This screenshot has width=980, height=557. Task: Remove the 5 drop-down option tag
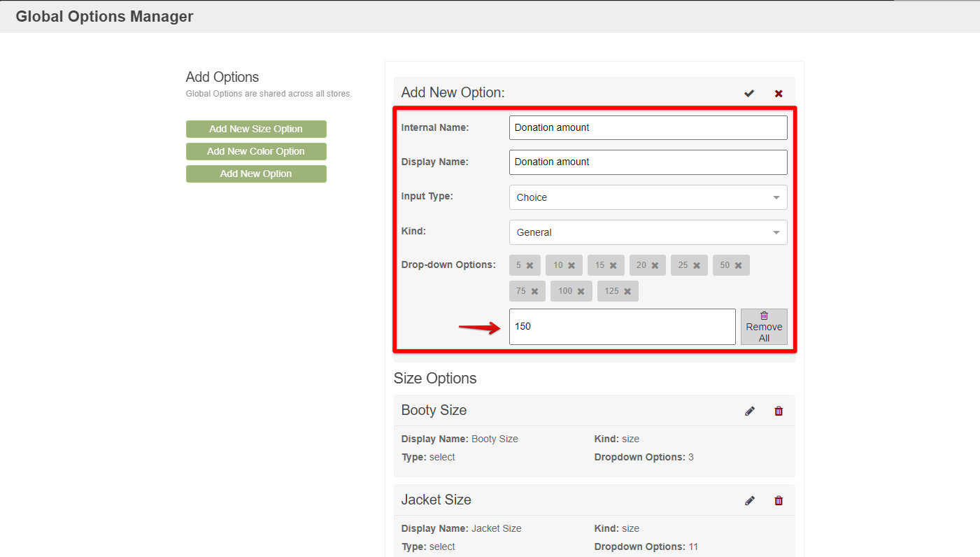pyautogui.click(x=530, y=265)
